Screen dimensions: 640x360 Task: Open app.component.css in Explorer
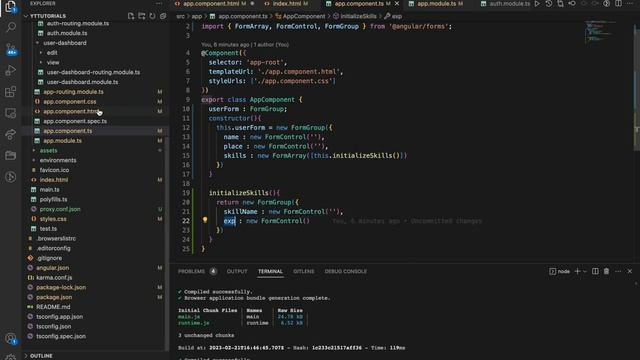[x=70, y=102]
